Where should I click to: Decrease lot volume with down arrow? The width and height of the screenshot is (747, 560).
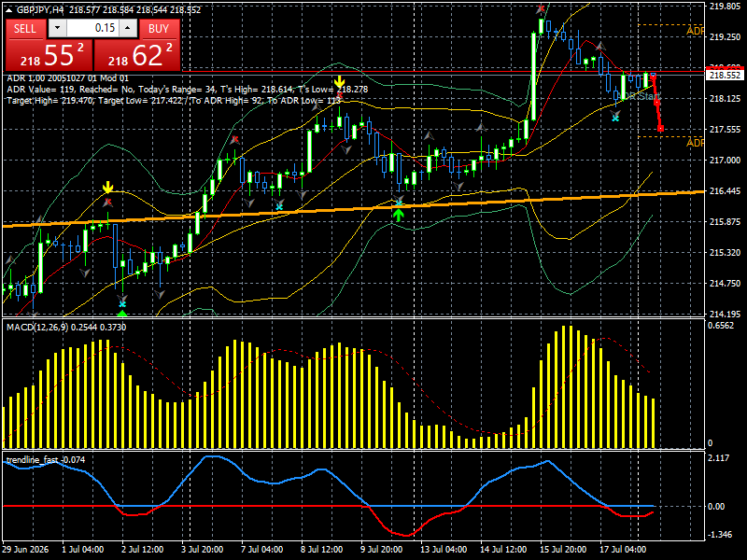pyautogui.click(x=57, y=28)
